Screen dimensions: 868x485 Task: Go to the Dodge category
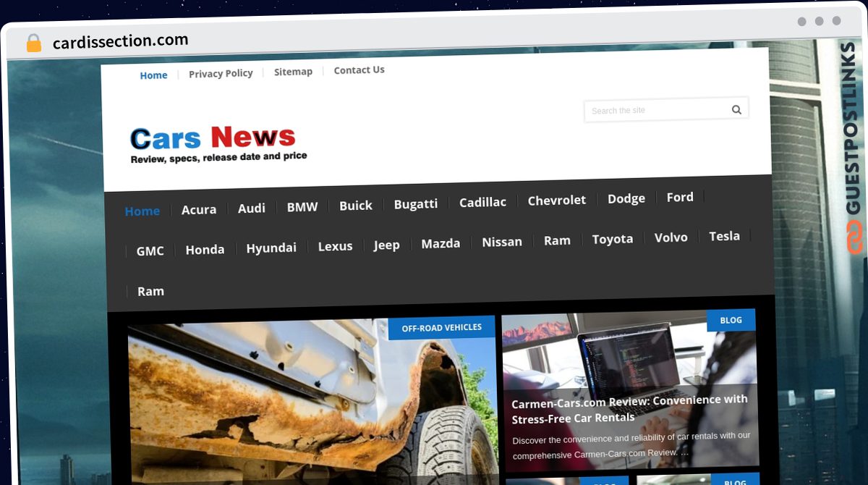(626, 199)
